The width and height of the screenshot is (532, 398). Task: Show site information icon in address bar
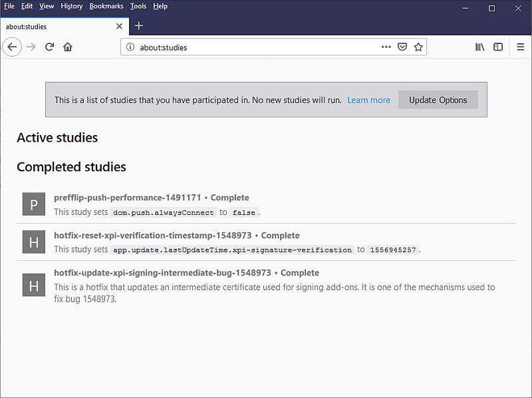click(x=130, y=47)
